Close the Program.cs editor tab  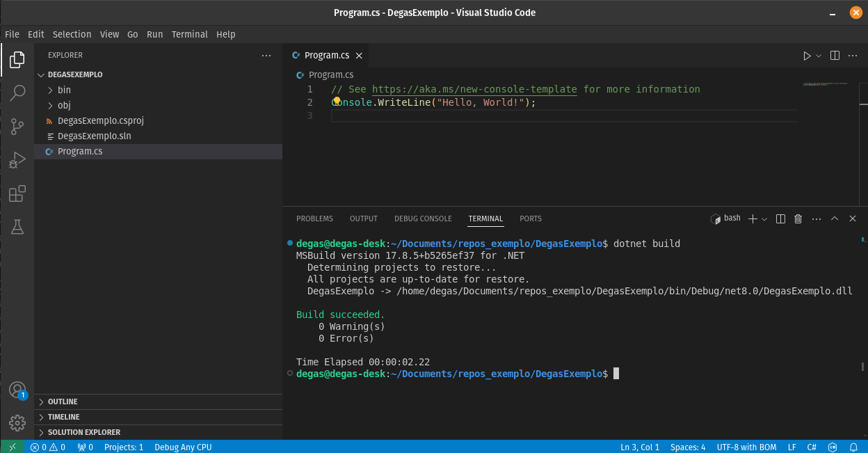click(x=359, y=56)
